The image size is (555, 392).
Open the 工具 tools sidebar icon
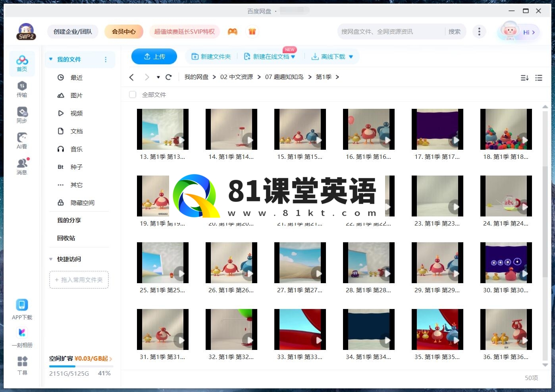22,365
